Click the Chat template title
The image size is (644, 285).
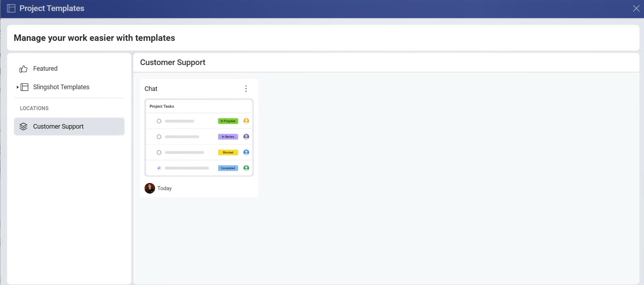[x=151, y=89]
